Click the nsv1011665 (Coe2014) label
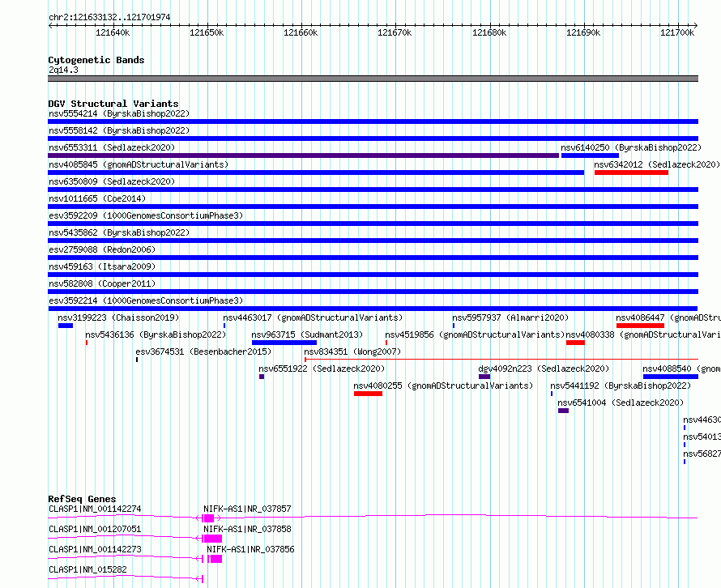 click(97, 198)
